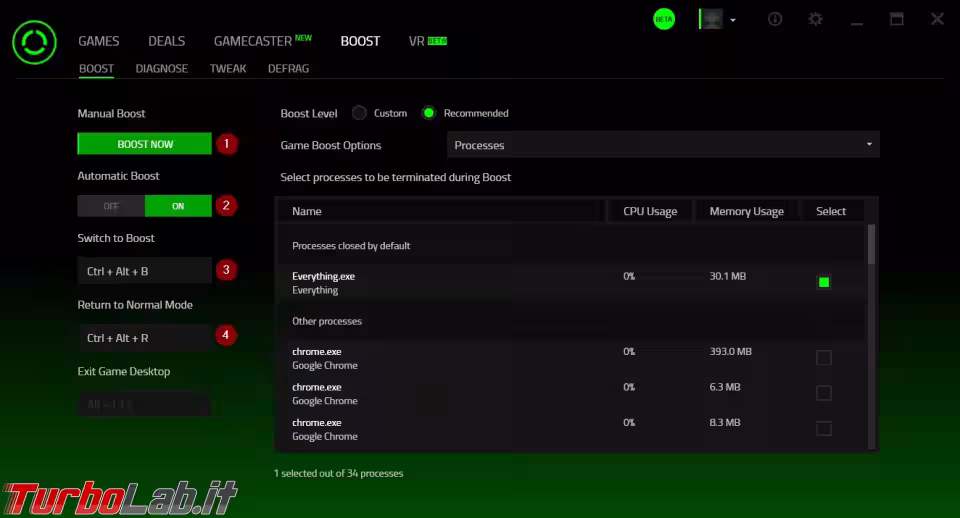Open the GAMES main tab
Image resolution: width=960 pixels, height=518 pixels.
click(99, 41)
